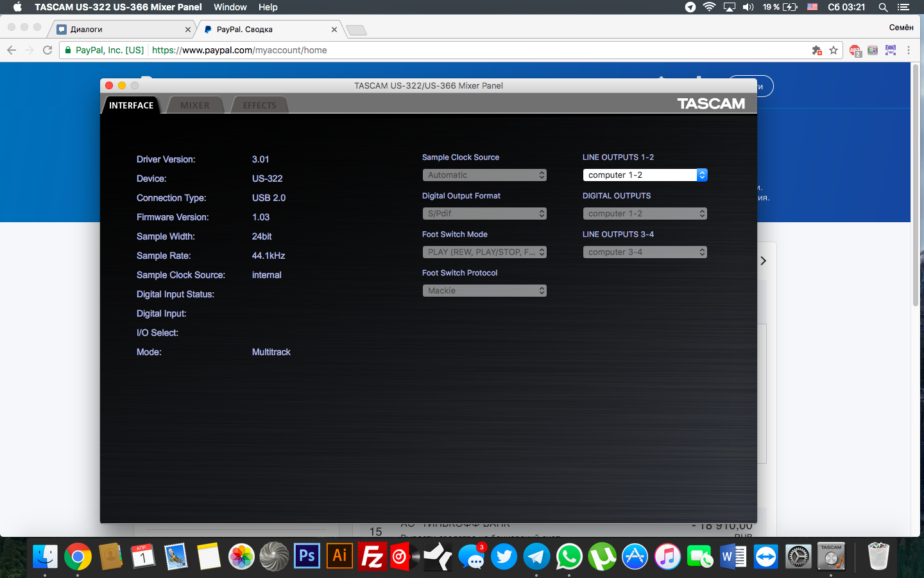Click the right chevron arrow on the PayPal page

(x=763, y=261)
